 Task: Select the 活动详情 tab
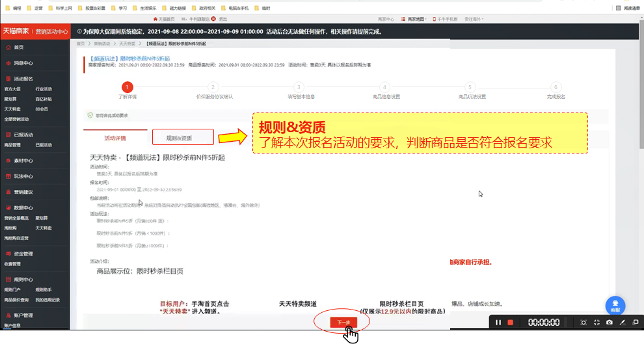coord(115,138)
